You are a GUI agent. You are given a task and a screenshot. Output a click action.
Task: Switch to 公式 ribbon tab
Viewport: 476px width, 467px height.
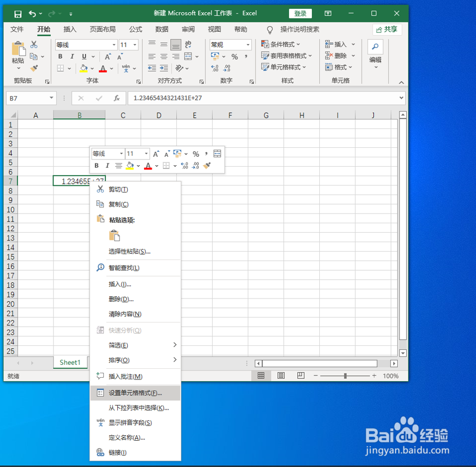point(136,29)
